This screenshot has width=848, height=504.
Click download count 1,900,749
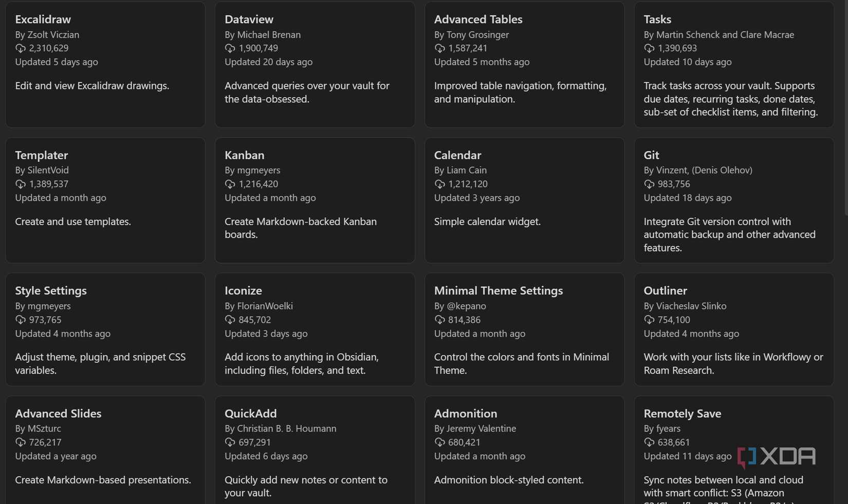pos(259,48)
